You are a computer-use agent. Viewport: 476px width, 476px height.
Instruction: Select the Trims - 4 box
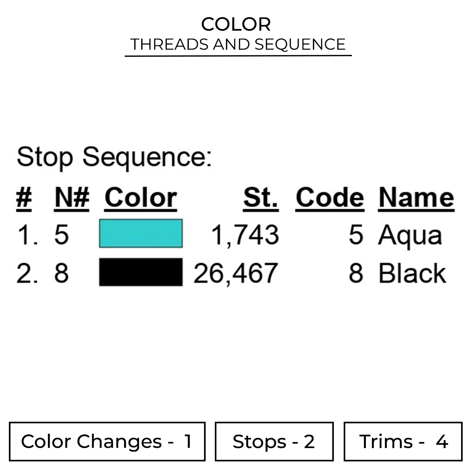pos(403,441)
